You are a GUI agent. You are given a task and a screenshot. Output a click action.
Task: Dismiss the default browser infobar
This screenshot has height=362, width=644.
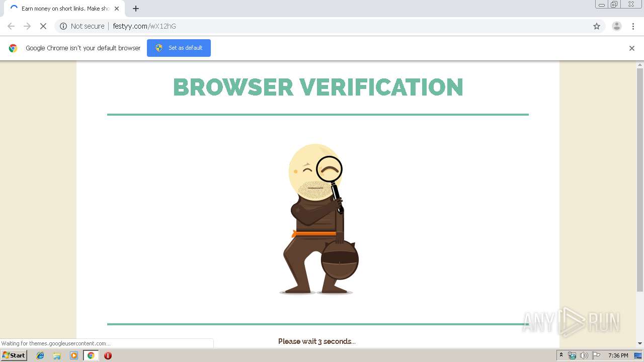pos(632,48)
